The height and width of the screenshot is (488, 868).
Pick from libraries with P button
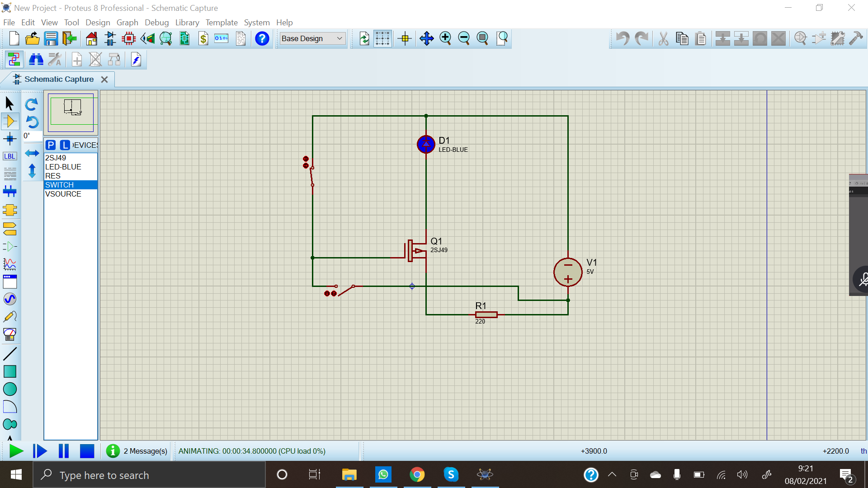point(51,145)
